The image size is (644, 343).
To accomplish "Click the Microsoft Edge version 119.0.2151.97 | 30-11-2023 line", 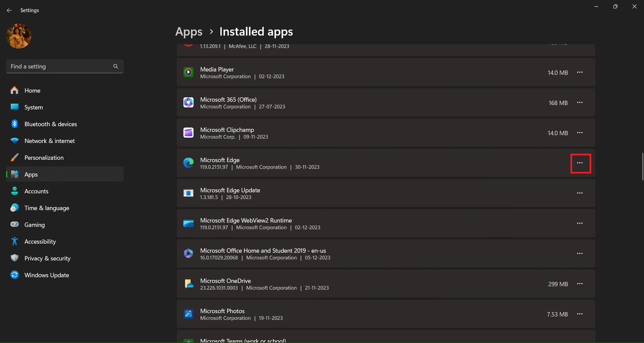I will tap(260, 167).
